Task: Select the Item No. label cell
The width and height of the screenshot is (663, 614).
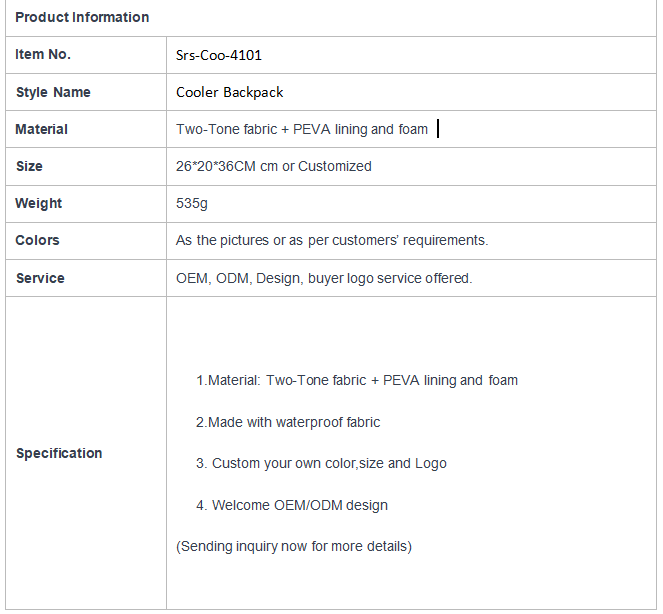Action: click(x=86, y=55)
